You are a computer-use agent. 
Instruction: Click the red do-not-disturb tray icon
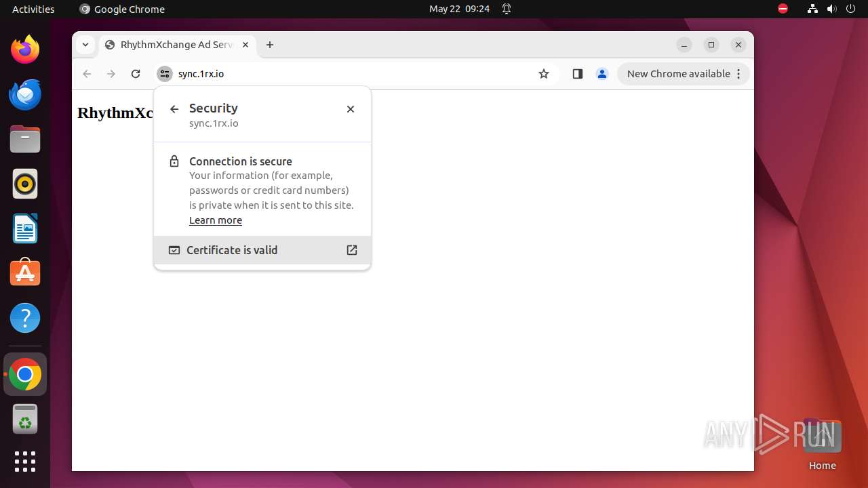coord(783,9)
